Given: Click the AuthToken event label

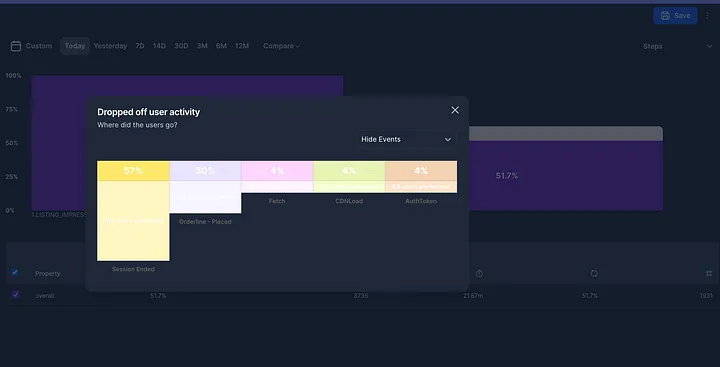Looking at the screenshot, I should 421,201.
